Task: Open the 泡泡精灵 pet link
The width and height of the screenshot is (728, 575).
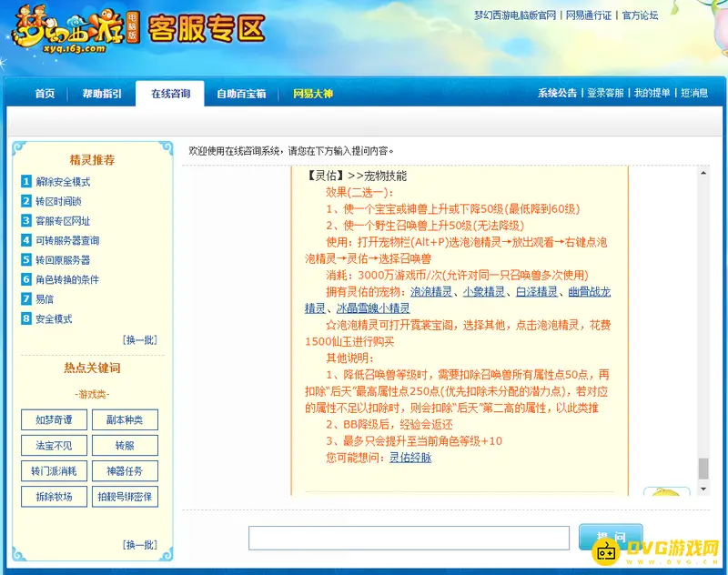Action: coord(430,292)
